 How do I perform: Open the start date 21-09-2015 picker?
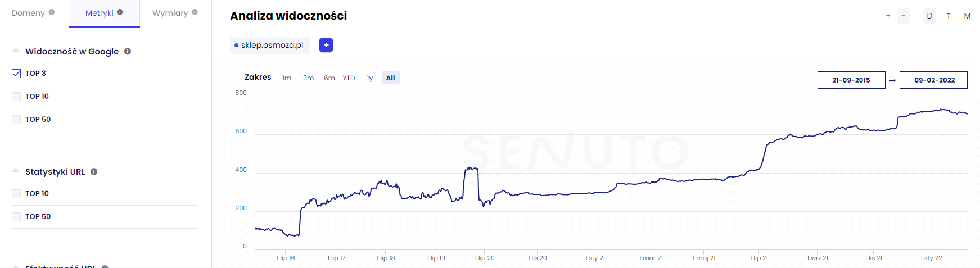click(851, 80)
